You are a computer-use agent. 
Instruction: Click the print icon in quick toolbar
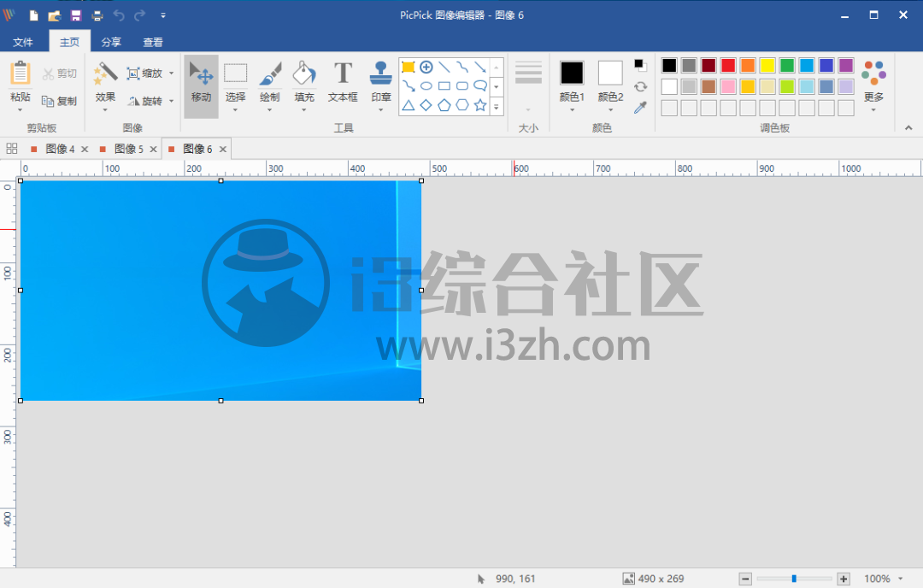click(97, 15)
